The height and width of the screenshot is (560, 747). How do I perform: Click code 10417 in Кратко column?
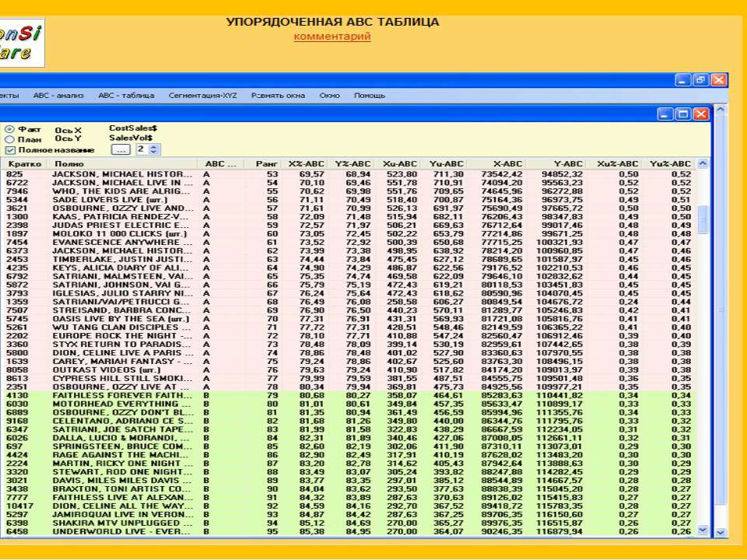pos(19,506)
